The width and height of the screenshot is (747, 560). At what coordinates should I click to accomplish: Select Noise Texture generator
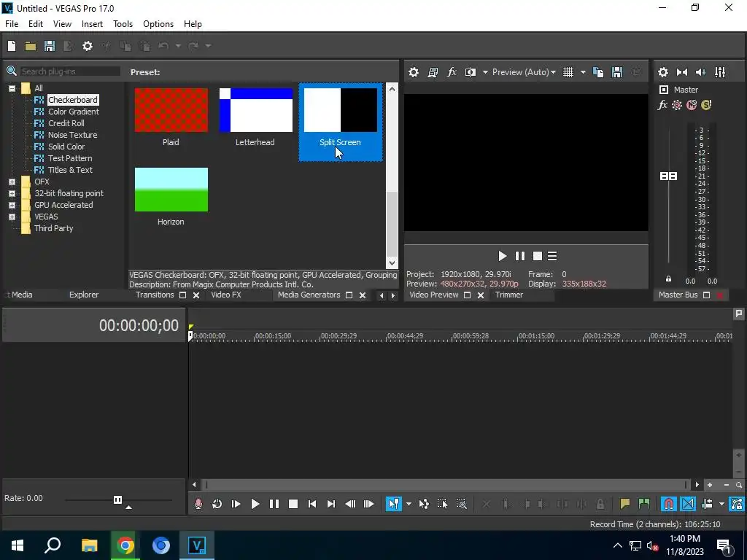click(x=72, y=135)
